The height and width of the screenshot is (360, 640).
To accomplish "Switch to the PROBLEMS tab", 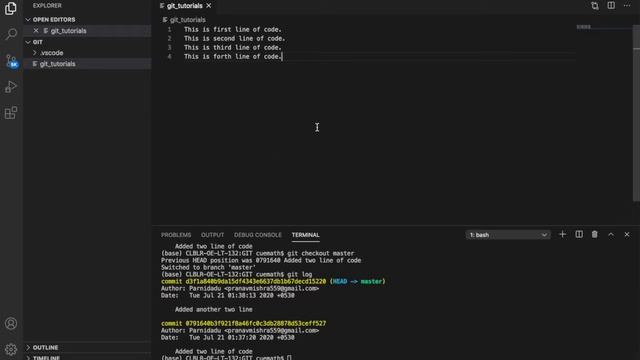I will pyautogui.click(x=176, y=235).
